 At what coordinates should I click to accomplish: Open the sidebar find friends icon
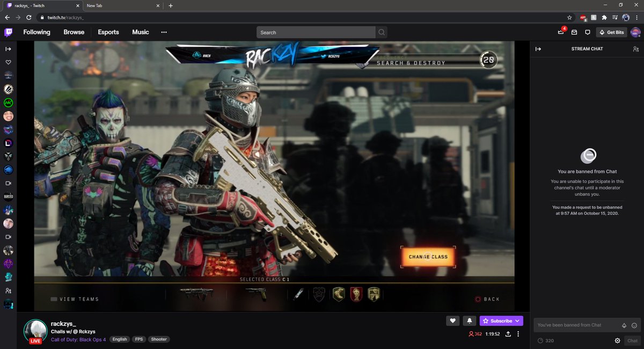pyautogui.click(x=8, y=290)
